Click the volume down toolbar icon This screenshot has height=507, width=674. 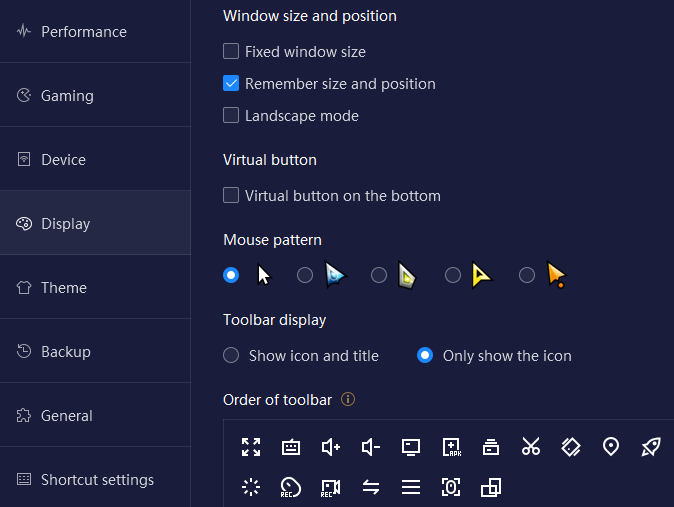click(x=371, y=447)
